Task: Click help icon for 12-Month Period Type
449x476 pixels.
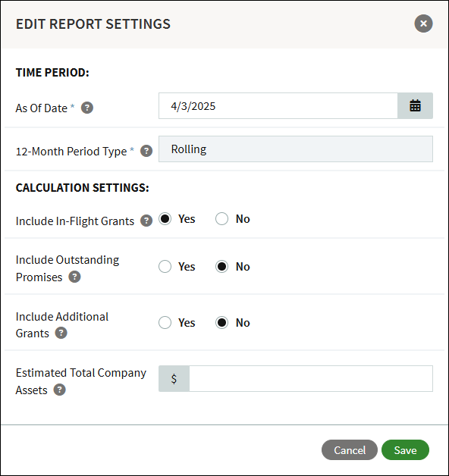Action: 146,151
